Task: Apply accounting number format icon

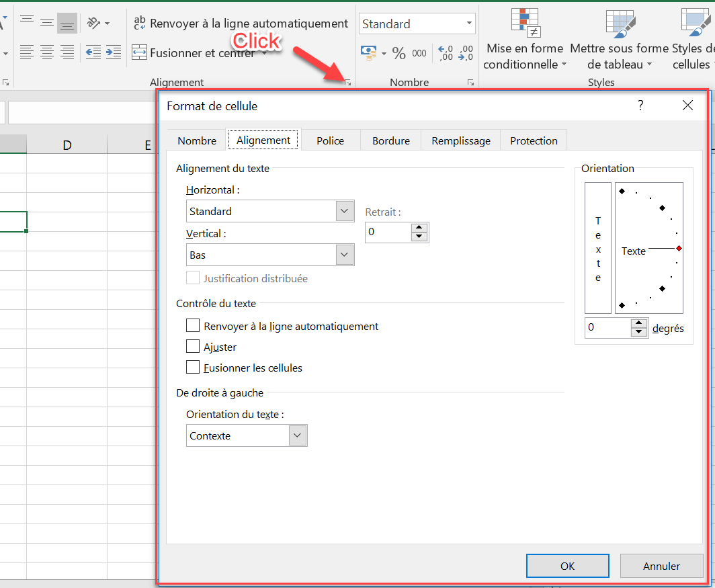Action: coord(368,53)
